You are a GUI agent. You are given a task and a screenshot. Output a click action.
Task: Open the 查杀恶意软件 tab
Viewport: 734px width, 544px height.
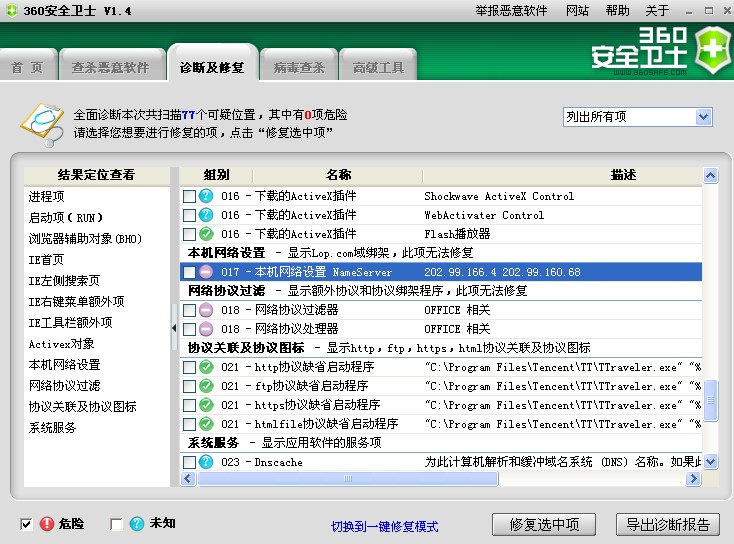(x=111, y=67)
